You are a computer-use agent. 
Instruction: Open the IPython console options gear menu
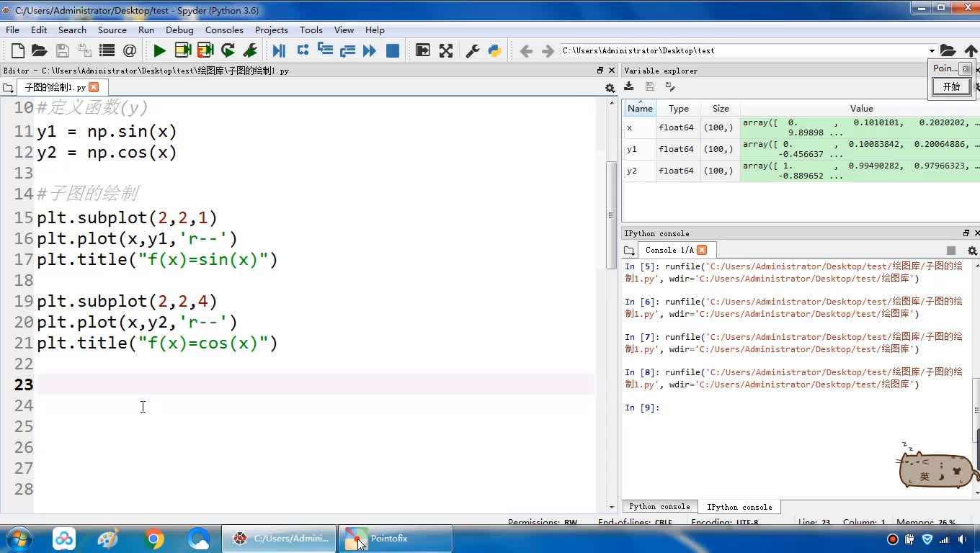(x=972, y=251)
